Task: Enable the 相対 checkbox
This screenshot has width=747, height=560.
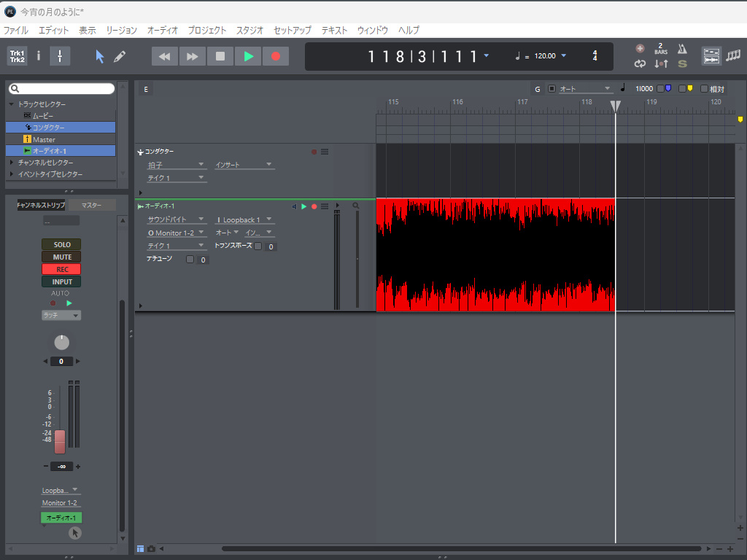Action: click(x=704, y=89)
